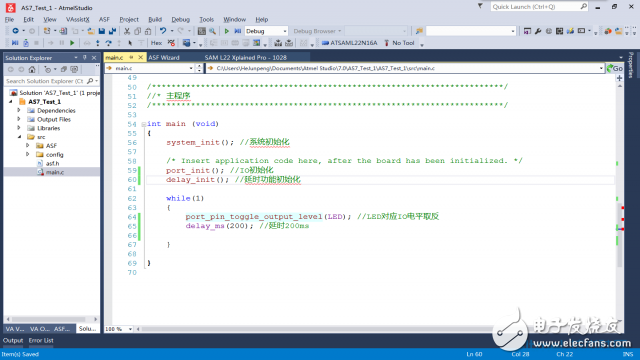Close the main.c tab
The width and height of the screenshot is (640, 360).
tap(140, 58)
